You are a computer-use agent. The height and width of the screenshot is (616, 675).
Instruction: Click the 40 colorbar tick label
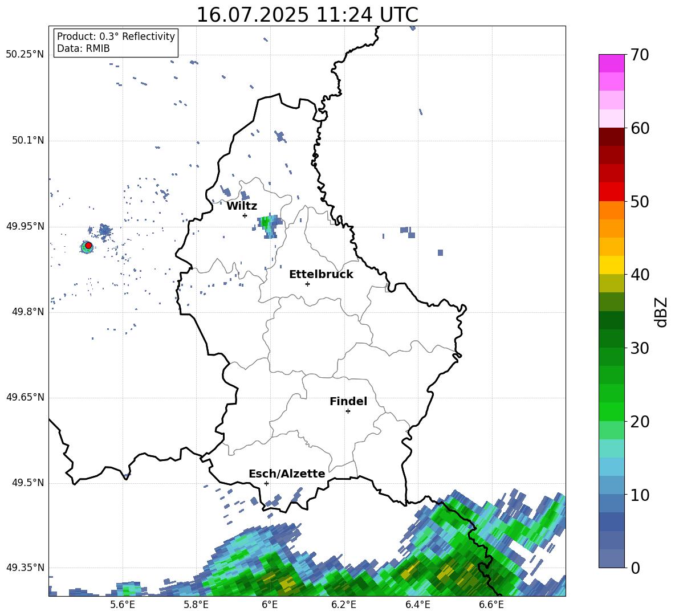click(x=640, y=275)
